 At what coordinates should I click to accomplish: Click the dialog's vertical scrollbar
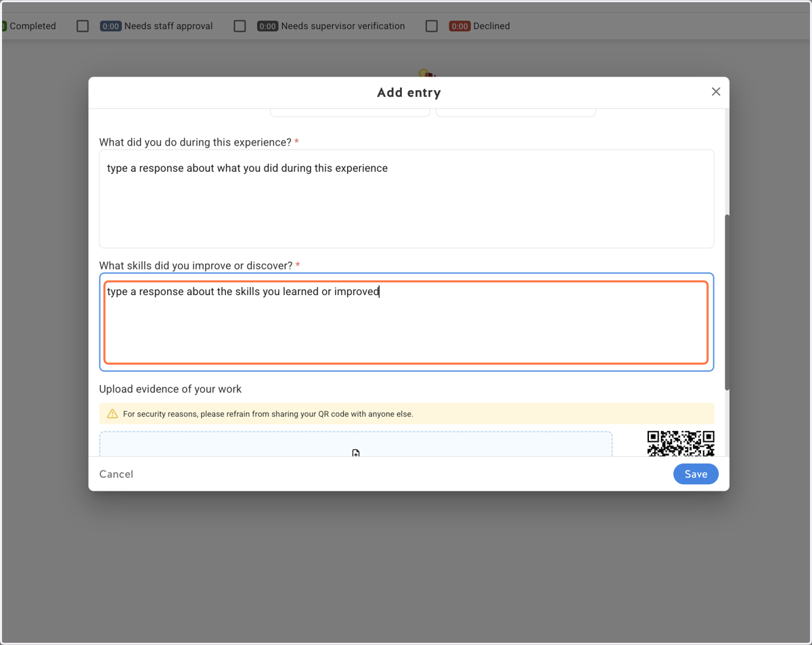click(x=727, y=303)
